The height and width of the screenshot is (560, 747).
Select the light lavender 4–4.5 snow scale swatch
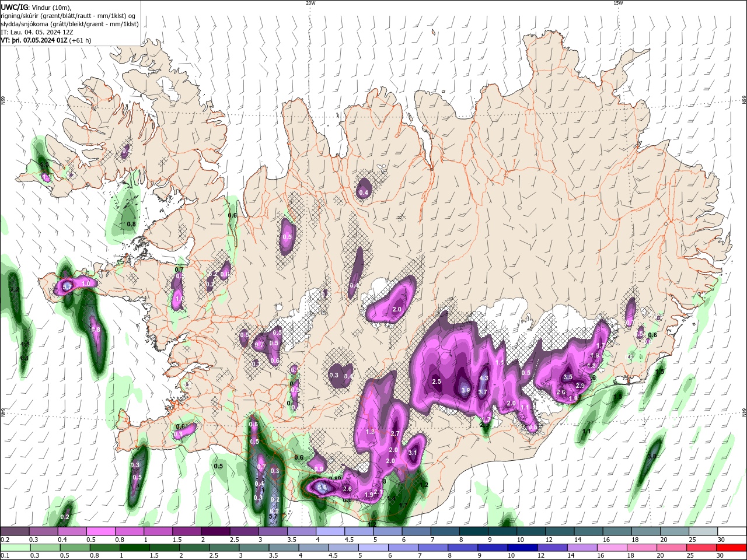(x=329, y=531)
